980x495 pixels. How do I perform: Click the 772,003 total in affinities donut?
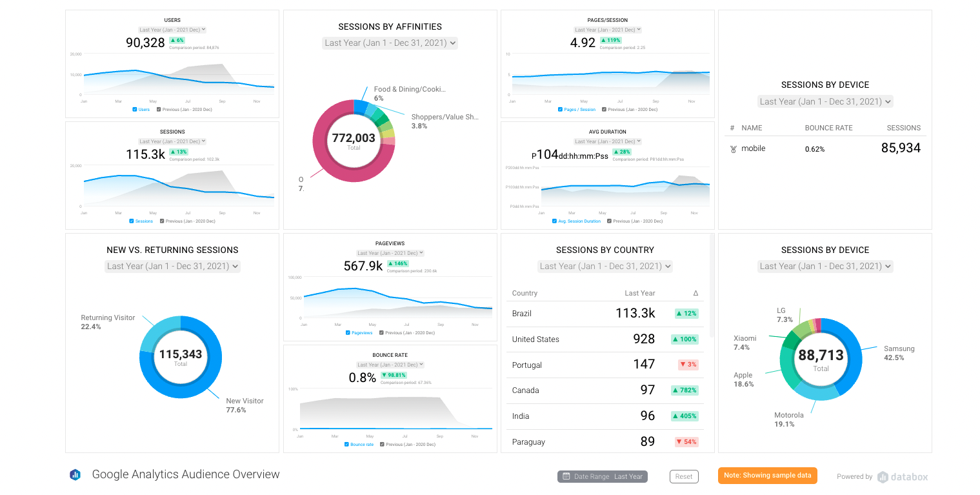coord(354,138)
